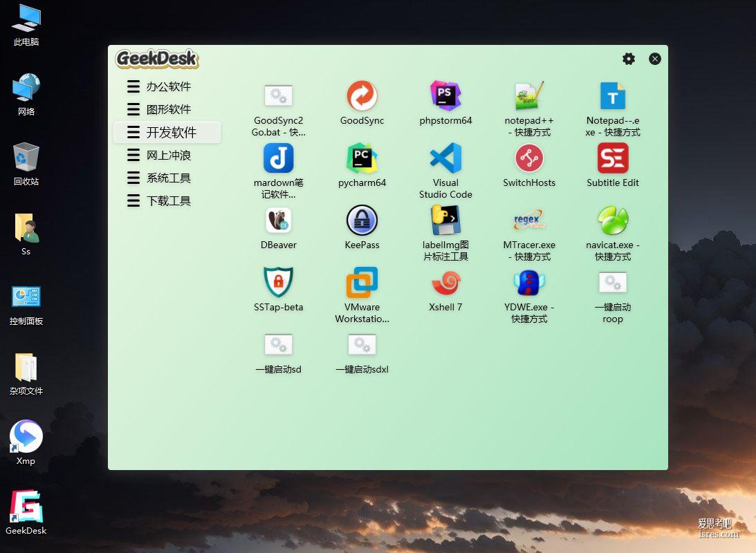Open the 一键启动sd icon

pos(279,344)
